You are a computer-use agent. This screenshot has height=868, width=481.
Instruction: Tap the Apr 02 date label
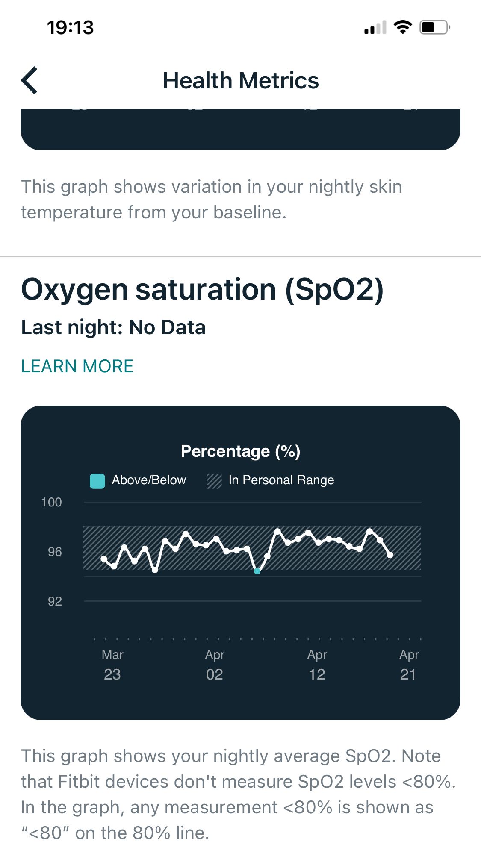(x=215, y=665)
